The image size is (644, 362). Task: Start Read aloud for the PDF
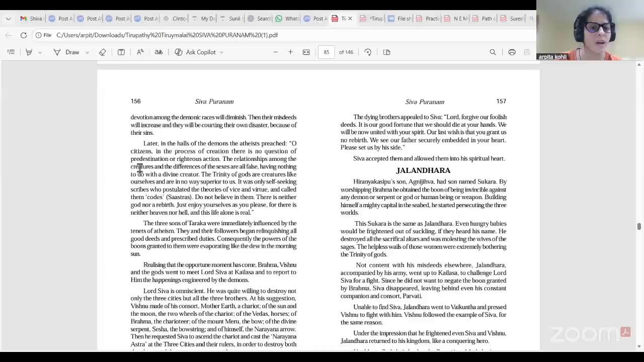pyautogui.click(x=140, y=52)
